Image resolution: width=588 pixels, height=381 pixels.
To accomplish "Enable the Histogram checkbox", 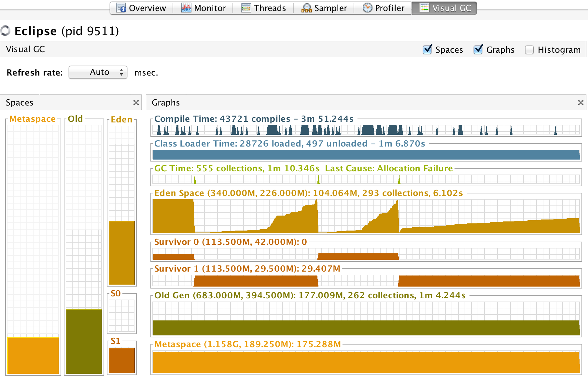I will [x=529, y=50].
